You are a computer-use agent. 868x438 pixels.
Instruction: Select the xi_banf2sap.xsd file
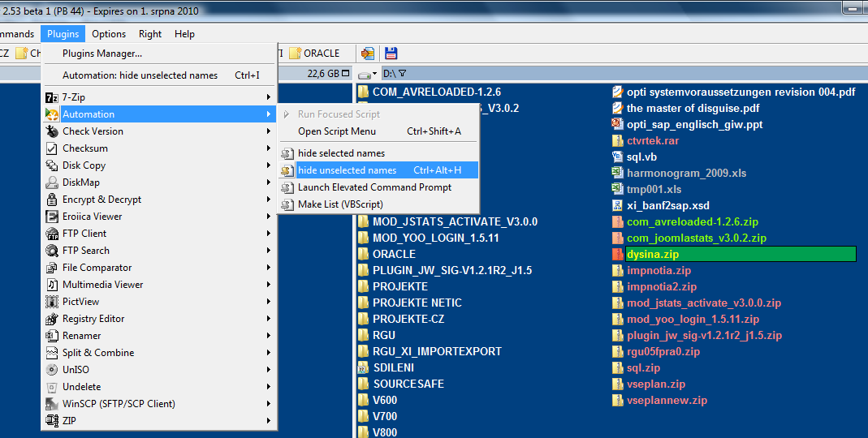661,206
